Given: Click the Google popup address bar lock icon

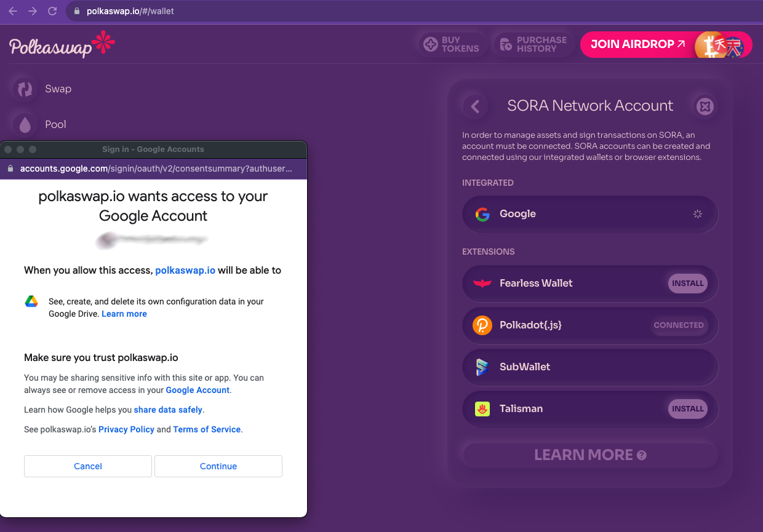Looking at the screenshot, I should pyautogui.click(x=10, y=169).
